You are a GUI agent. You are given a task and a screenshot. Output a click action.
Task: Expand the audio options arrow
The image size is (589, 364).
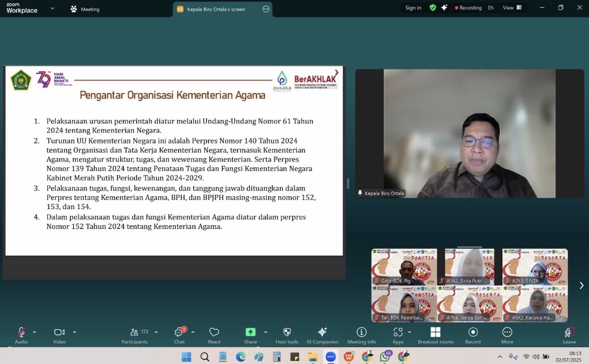coord(34,332)
